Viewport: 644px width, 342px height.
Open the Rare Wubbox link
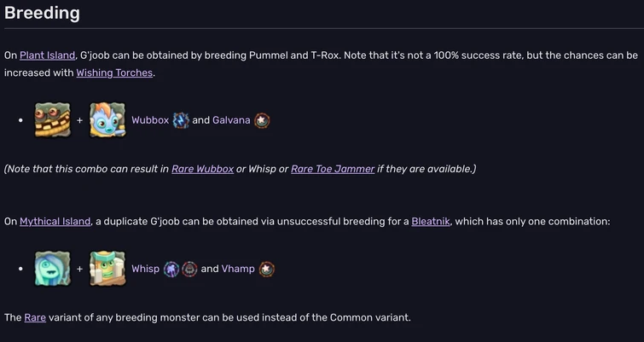click(x=202, y=169)
